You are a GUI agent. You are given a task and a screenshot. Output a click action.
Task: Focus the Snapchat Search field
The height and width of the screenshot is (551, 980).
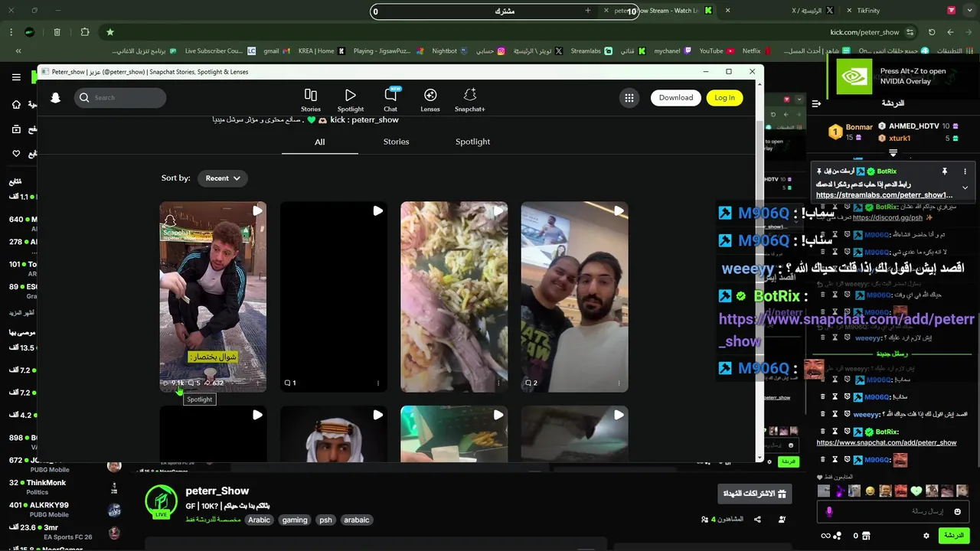120,98
